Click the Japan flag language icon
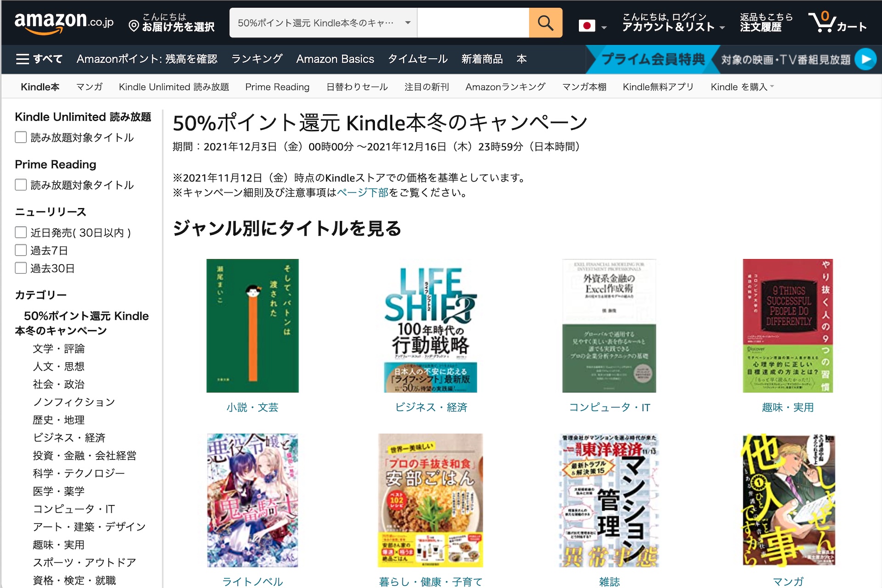The image size is (882, 588). pos(587,26)
